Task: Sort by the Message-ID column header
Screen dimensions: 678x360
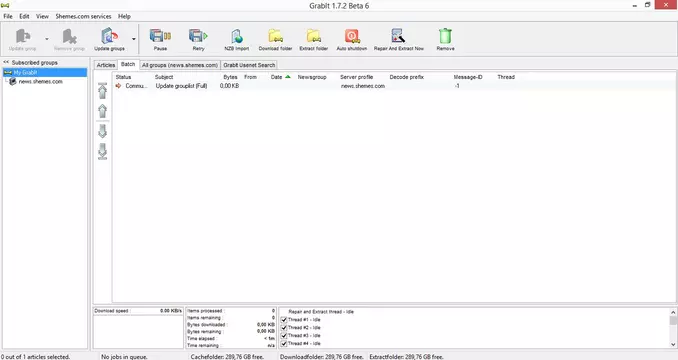Action: pos(468,77)
